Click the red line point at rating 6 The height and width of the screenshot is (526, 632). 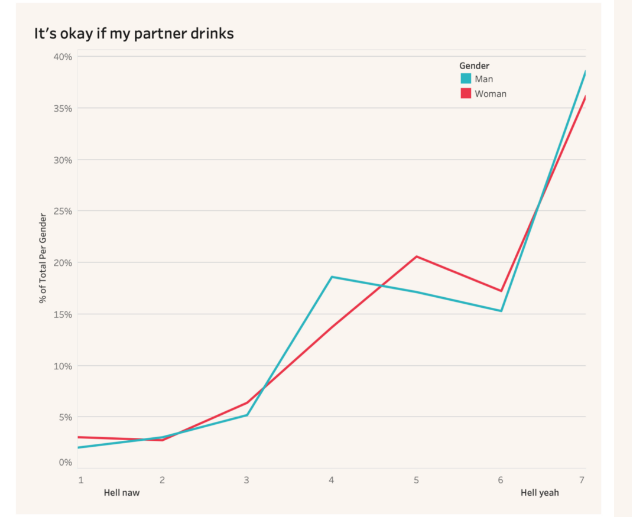click(501, 291)
